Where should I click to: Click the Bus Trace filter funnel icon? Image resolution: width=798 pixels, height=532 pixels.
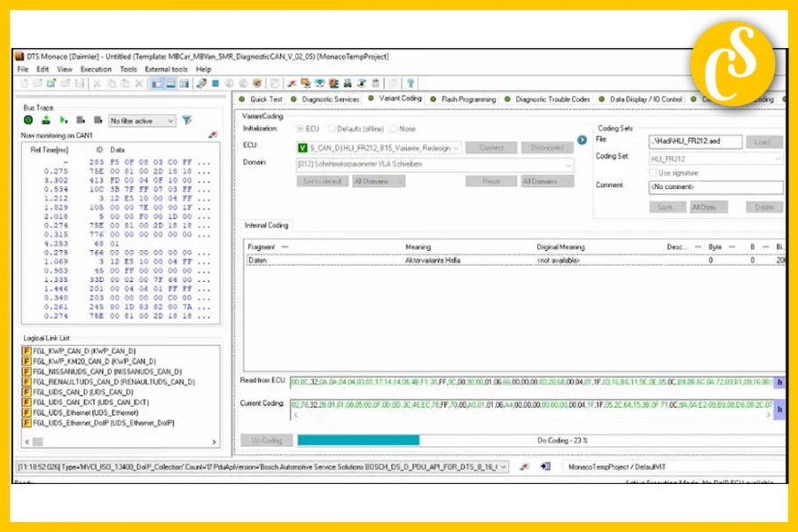click(x=187, y=120)
